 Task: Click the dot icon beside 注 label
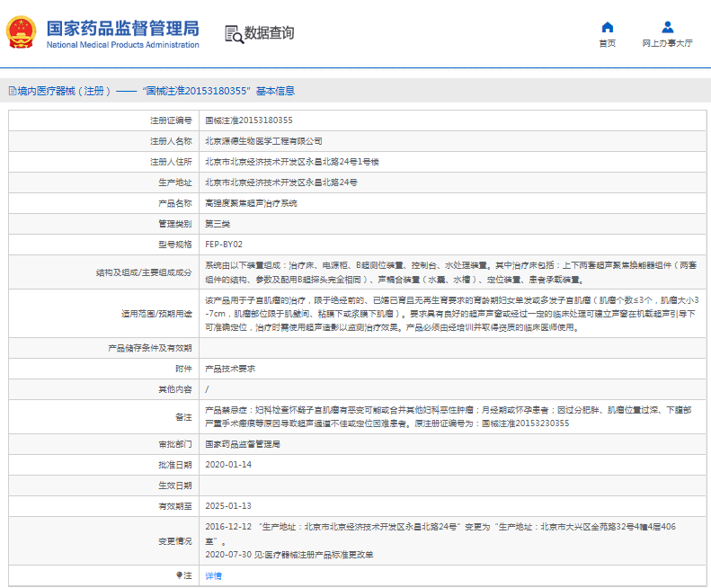click(178, 575)
